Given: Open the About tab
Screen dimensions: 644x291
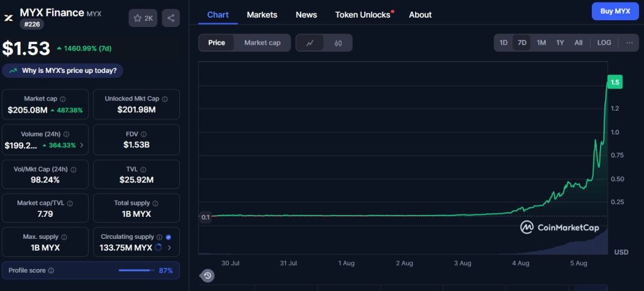Looking at the screenshot, I should coord(420,15).
